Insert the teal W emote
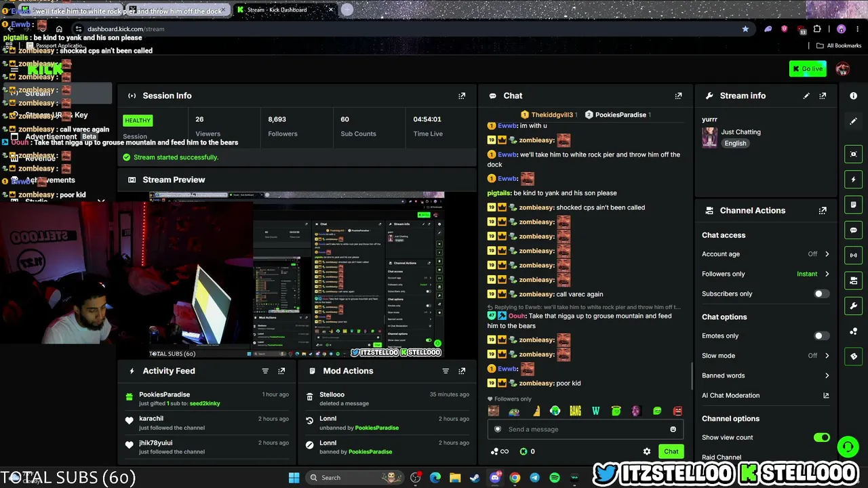868x488 pixels. (x=595, y=411)
